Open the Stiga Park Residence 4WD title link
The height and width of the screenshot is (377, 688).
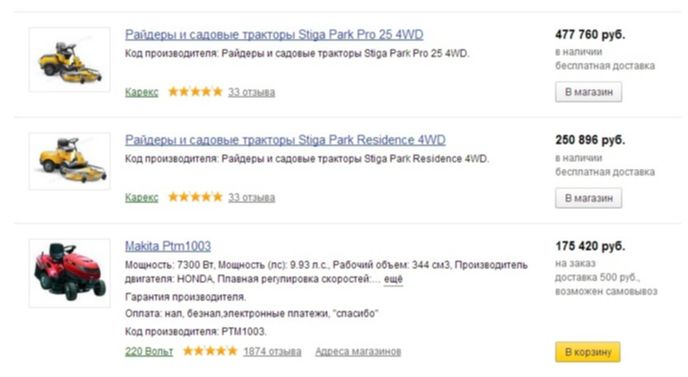[285, 140]
